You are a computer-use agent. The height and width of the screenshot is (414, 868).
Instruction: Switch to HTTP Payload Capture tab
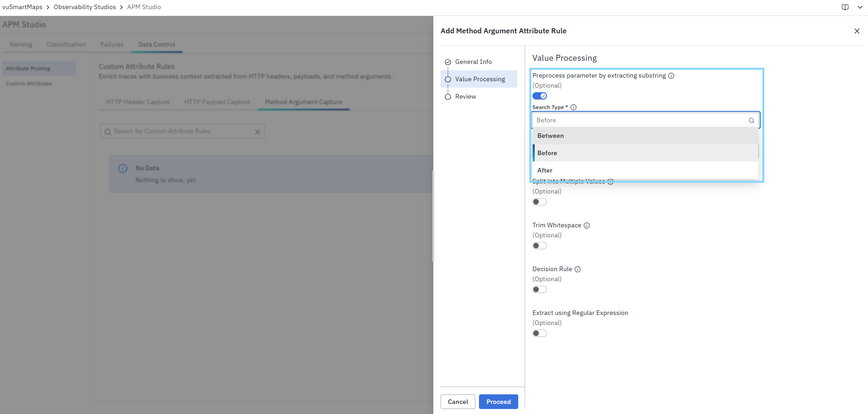[217, 102]
